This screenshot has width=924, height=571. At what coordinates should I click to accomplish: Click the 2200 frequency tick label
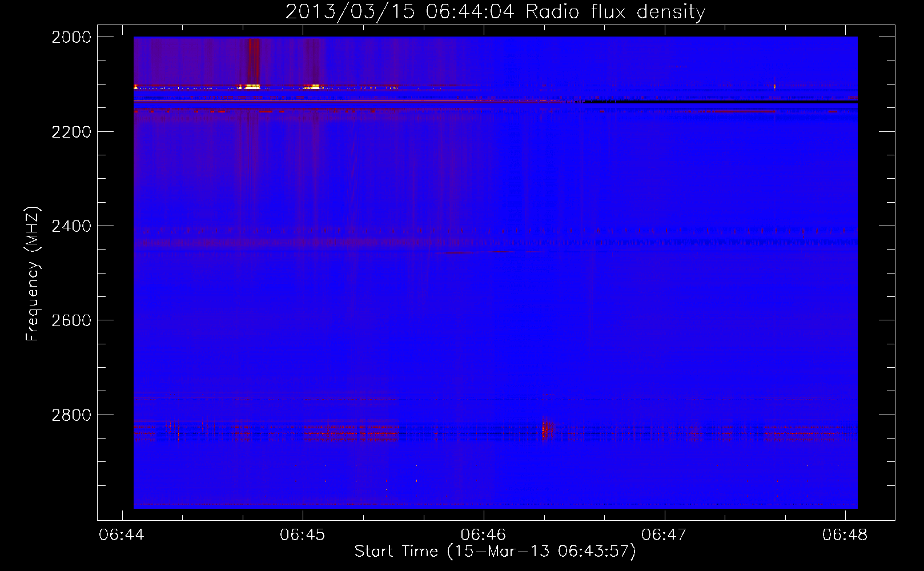[71, 132]
